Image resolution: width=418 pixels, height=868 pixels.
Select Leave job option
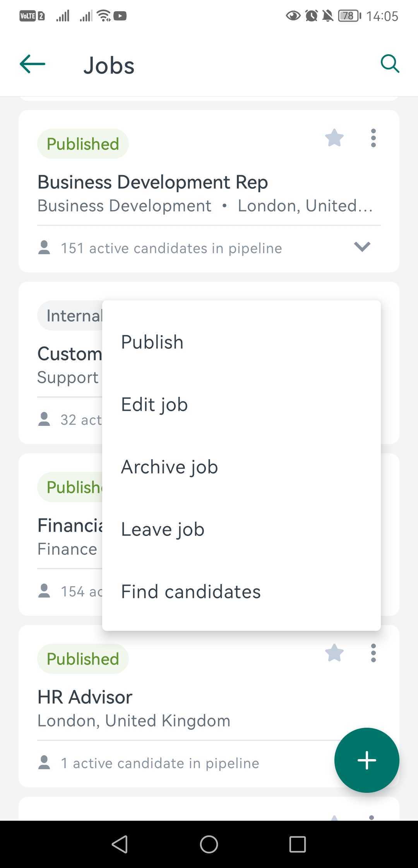(242, 529)
